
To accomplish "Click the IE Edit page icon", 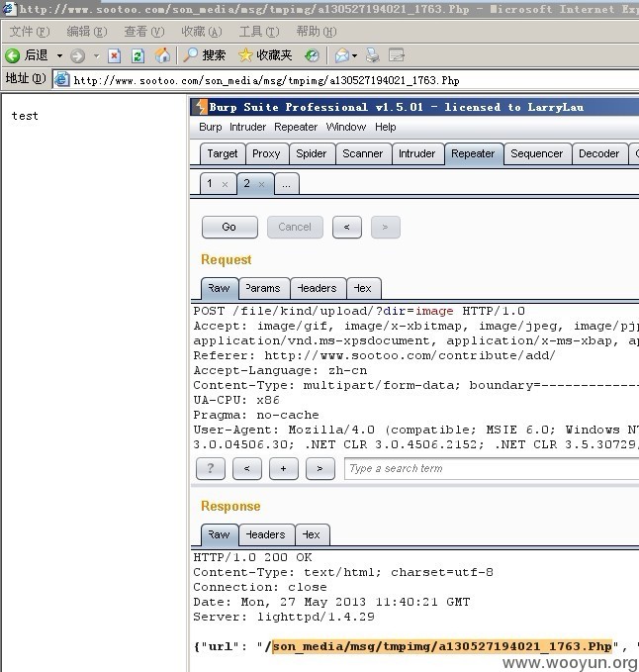I will point(397,55).
